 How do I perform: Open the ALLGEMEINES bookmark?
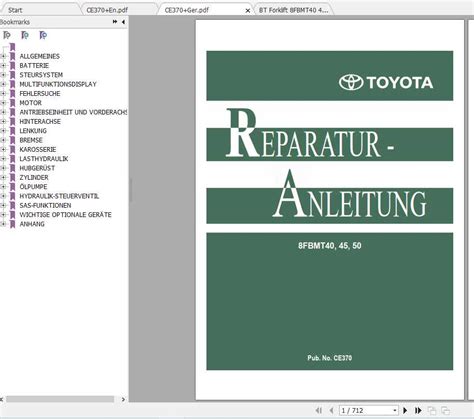tap(39, 56)
